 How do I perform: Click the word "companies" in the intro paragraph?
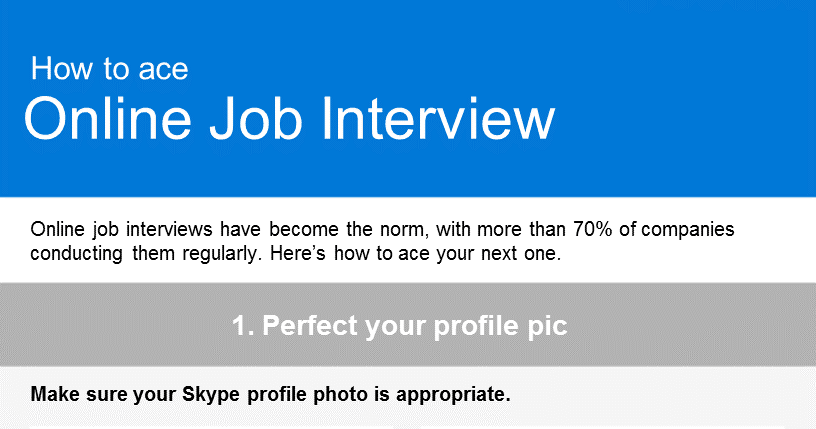pos(687,230)
